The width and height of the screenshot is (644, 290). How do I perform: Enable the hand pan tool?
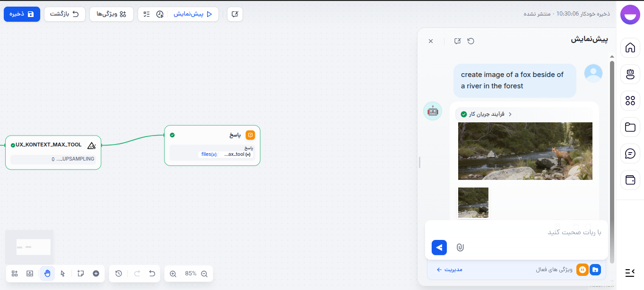47,273
